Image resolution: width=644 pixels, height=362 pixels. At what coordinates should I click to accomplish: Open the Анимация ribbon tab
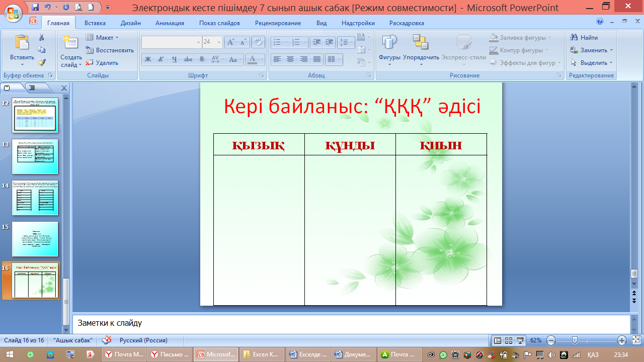click(170, 23)
